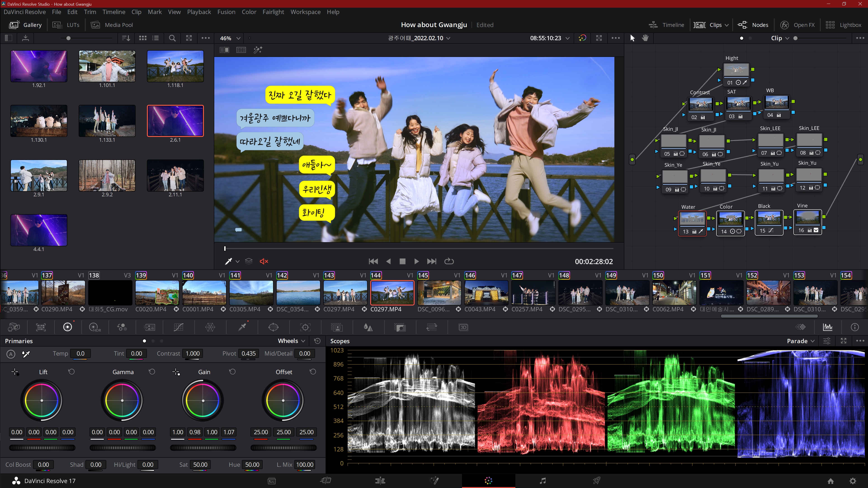Open the Workspace menu
Image resolution: width=868 pixels, height=488 pixels.
305,12
